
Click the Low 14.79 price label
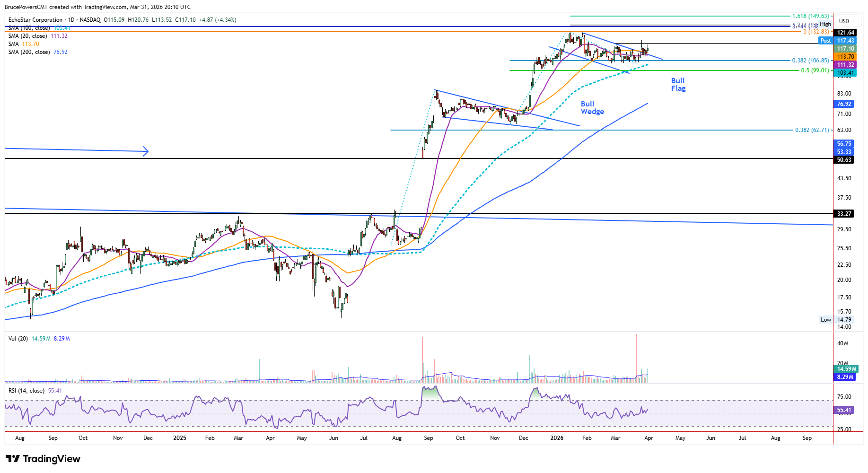[x=836, y=320]
